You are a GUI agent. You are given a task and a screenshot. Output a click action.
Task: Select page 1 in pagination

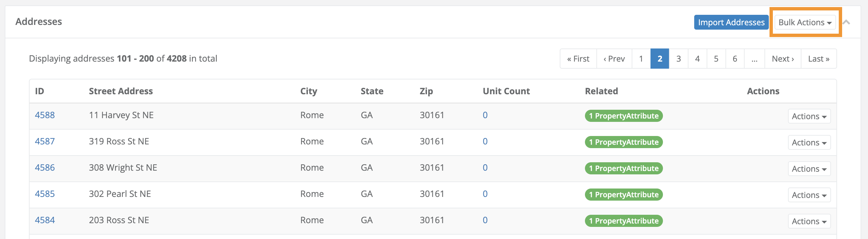click(641, 59)
